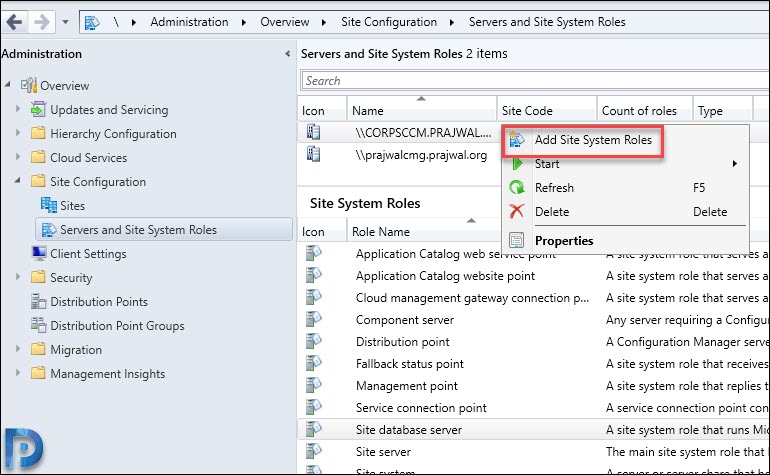This screenshot has height=475, width=770.
Task: Collapse the Overview tree node
Action: tap(8, 84)
